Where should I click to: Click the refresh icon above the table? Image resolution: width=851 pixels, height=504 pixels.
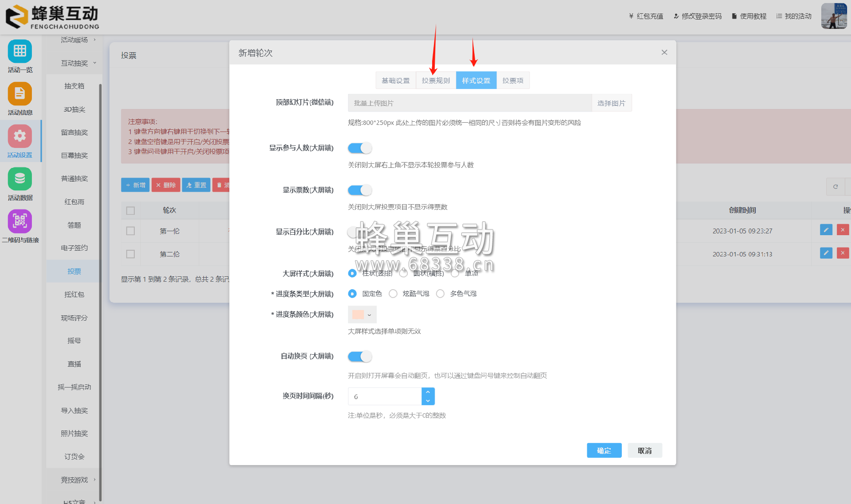835,186
